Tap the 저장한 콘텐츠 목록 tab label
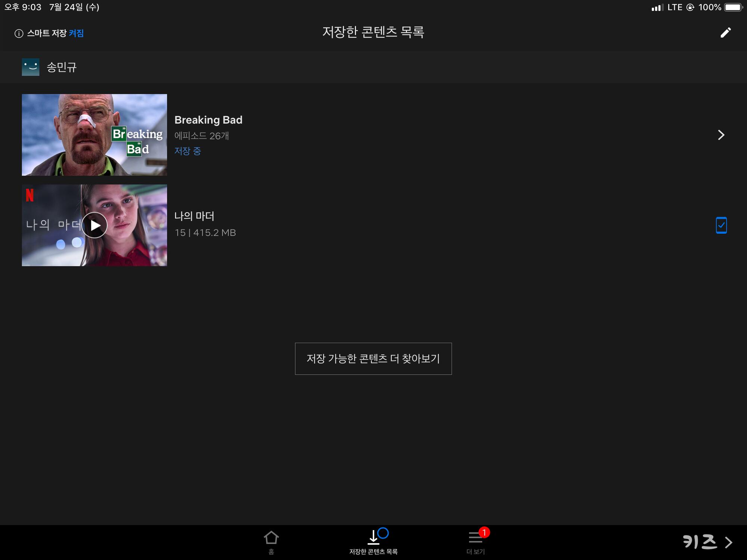 pyautogui.click(x=373, y=552)
